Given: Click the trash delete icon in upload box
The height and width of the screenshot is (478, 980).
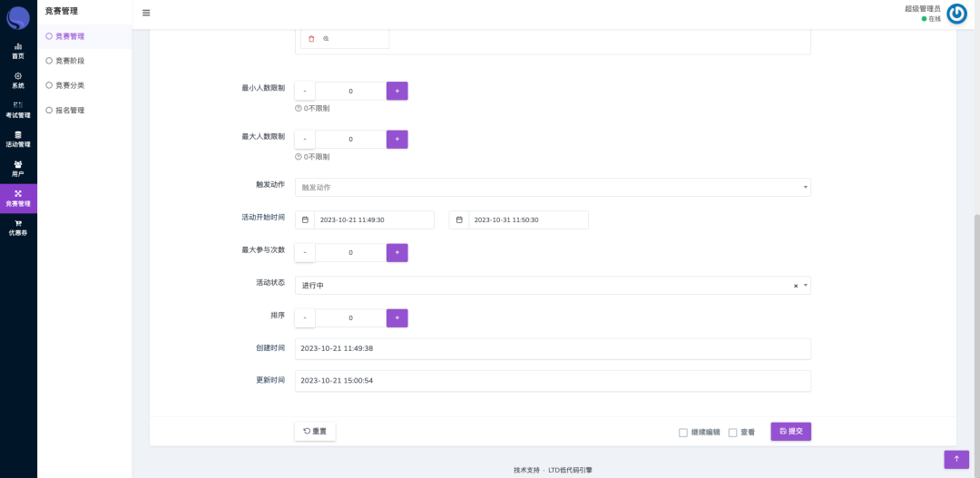Looking at the screenshot, I should pos(311,39).
